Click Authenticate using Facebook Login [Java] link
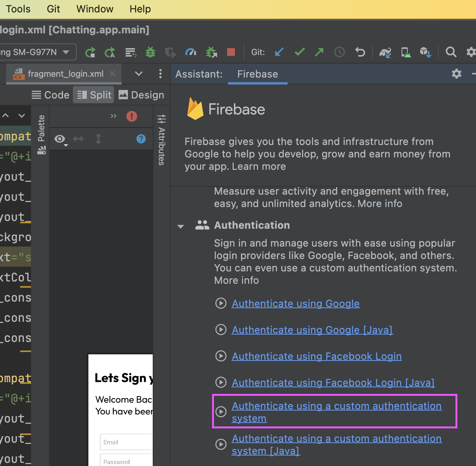The image size is (476, 466). click(x=333, y=383)
